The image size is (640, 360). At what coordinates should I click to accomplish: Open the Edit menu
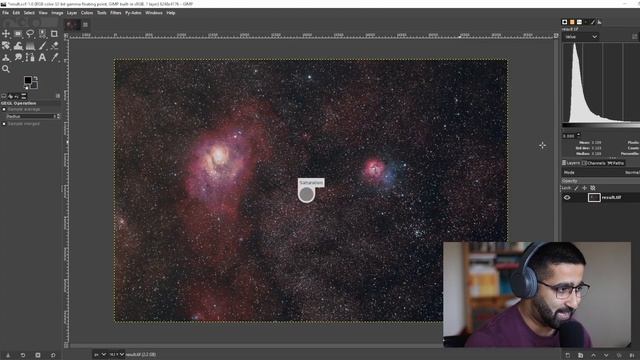(16, 13)
